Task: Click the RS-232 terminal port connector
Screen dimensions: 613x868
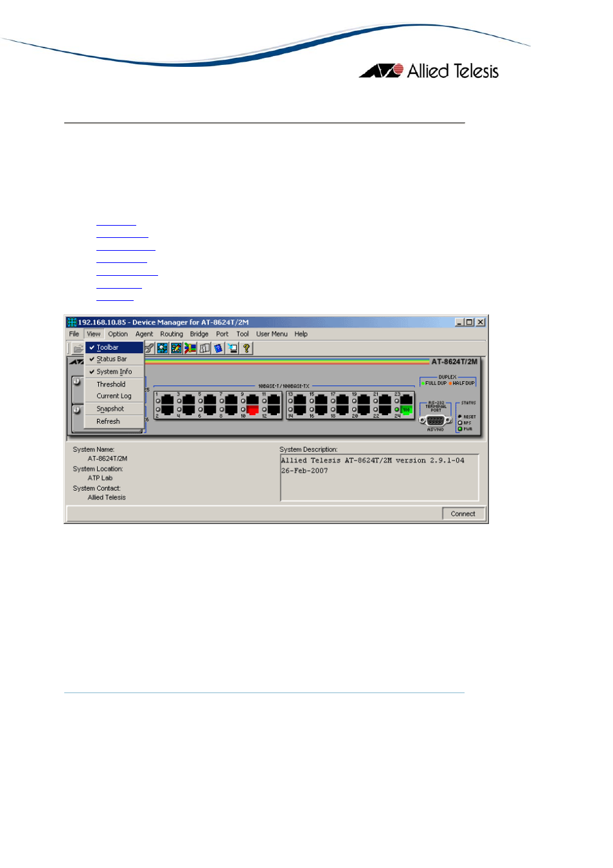Action: pyautogui.click(x=436, y=420)
